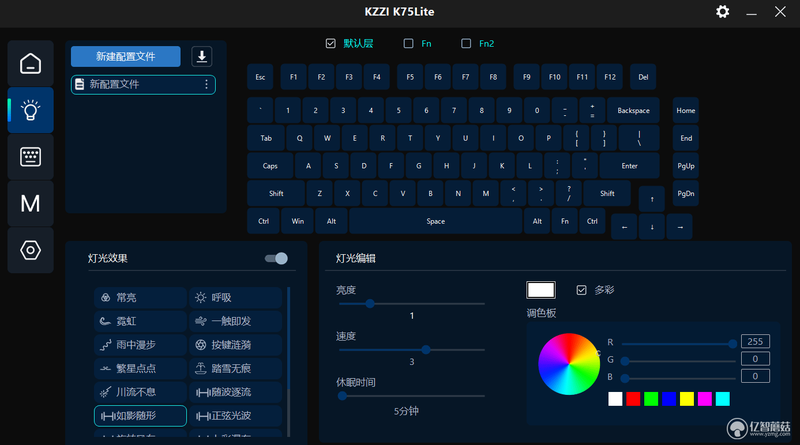Viewport: 800px width, 445px height.
Task: Enable the Fn2 layer checkbox
Action: [466, 43]
